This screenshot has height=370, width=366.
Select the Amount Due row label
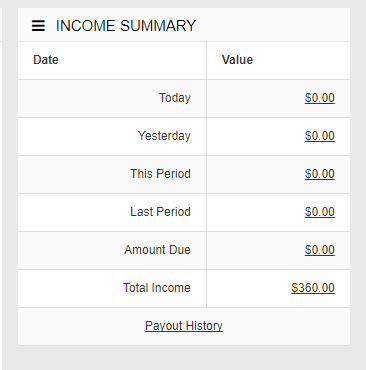pos(157,250)
